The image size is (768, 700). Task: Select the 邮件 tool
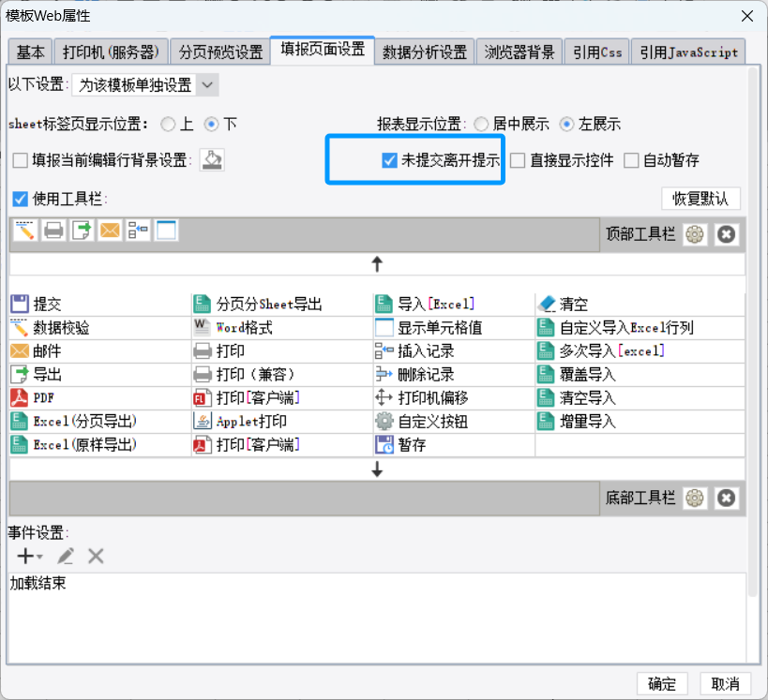click(100, 351)
